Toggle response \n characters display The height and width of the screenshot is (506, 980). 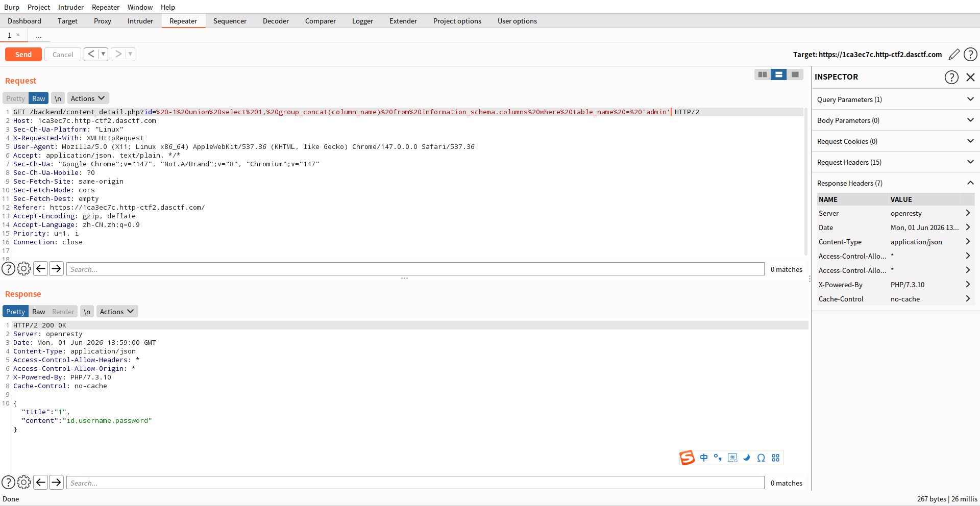[87, 312]
